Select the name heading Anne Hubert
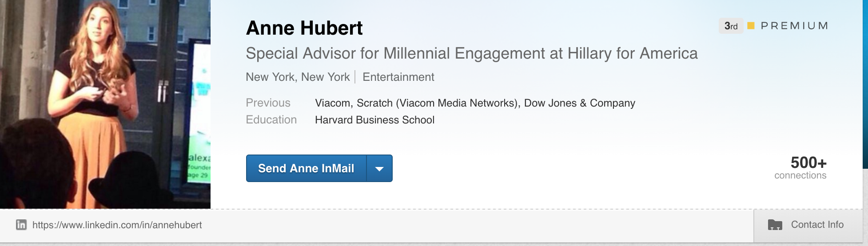This screenshot has height=246, width=868. (x=304, y=28)
